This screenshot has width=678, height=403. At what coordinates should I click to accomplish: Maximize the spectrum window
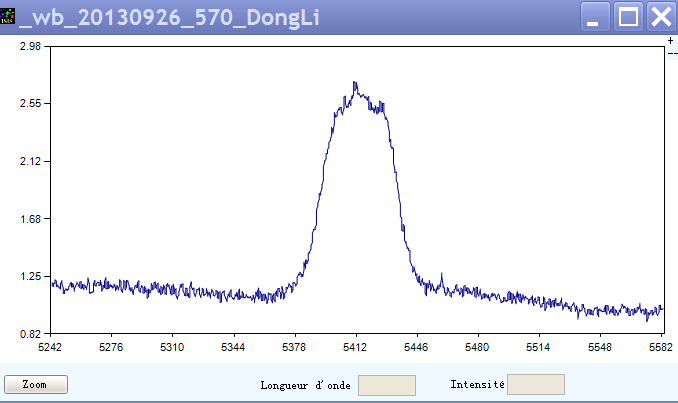coord(628,16)
